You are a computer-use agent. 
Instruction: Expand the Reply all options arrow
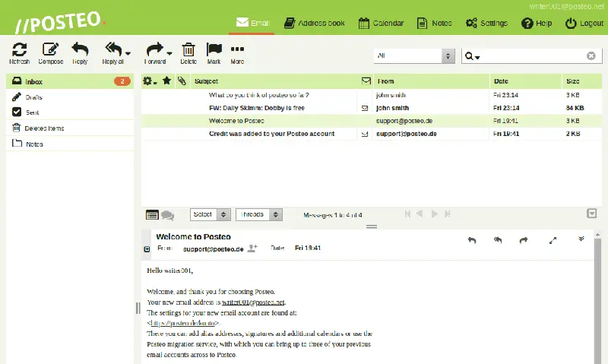(x=128, y=53)
